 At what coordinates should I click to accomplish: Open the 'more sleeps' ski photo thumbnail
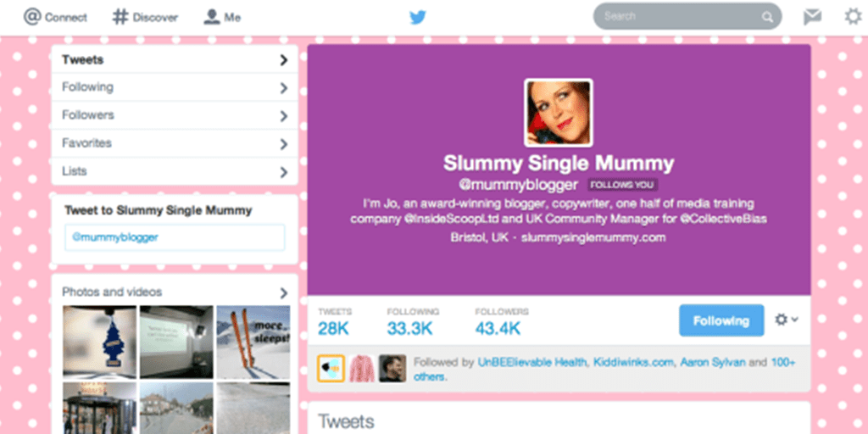(x=253, y=342)
